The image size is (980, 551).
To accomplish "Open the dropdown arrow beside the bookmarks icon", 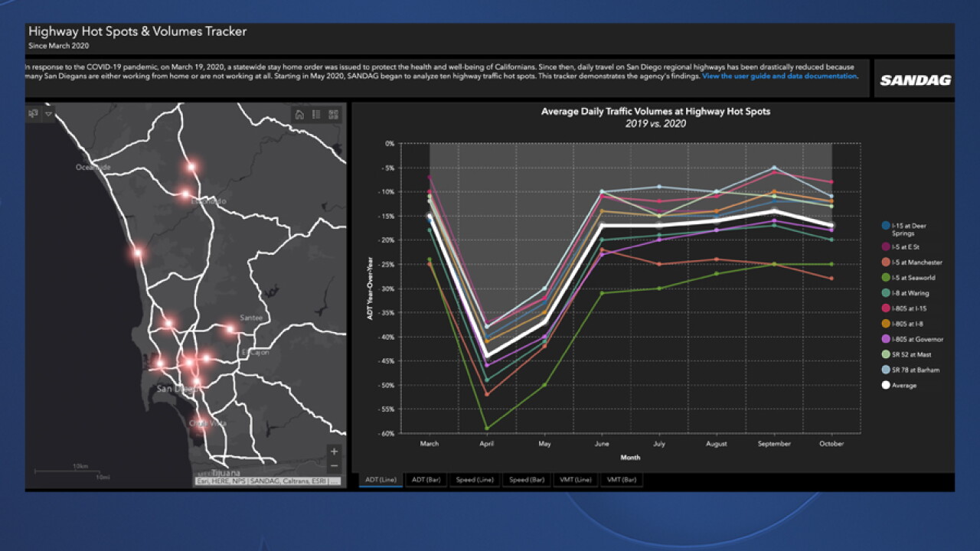I will [48, 114].
